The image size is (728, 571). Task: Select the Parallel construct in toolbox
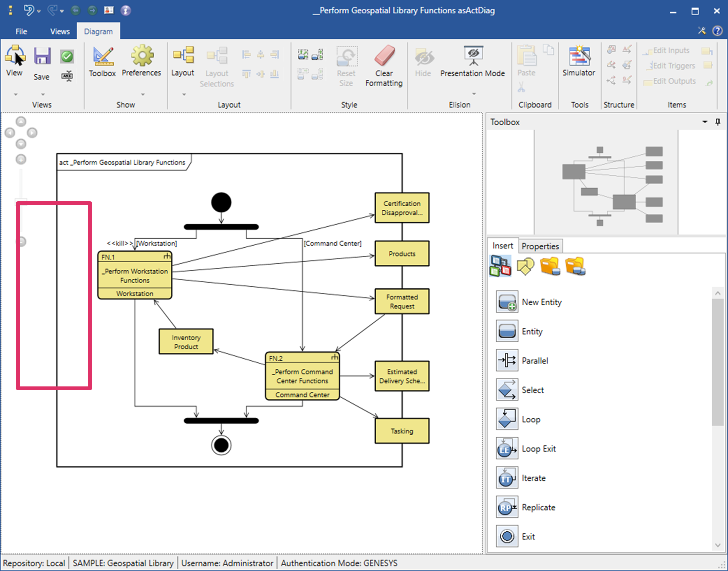click(x=507, y=360)
